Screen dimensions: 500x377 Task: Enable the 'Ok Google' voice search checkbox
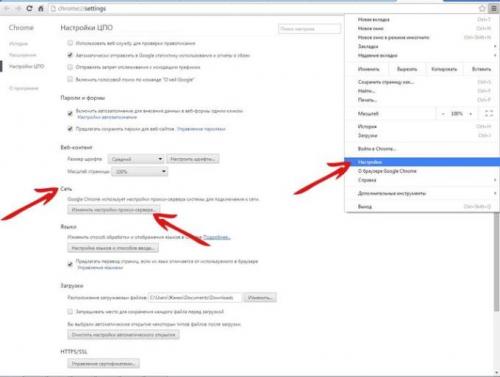tap(70, 79)
